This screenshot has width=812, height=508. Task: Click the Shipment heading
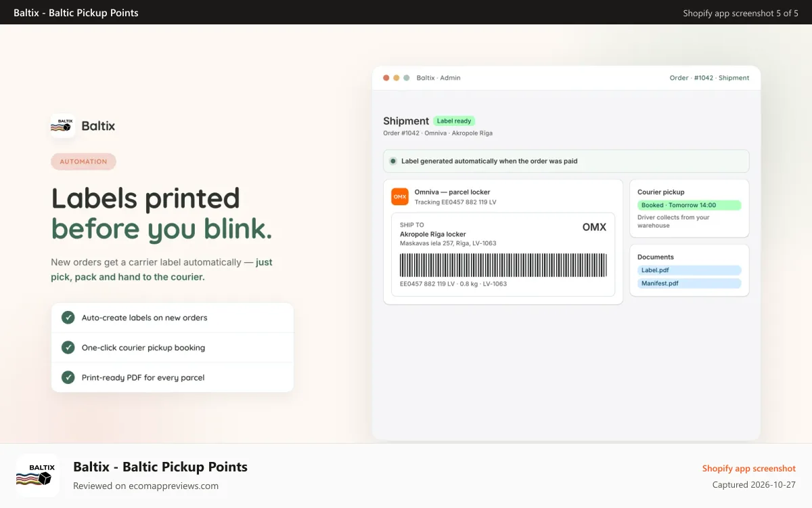(x=406, y=121)
